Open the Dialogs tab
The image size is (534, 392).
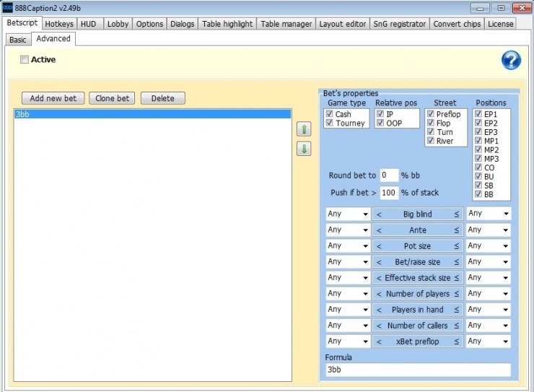click(x=182, y=24)
